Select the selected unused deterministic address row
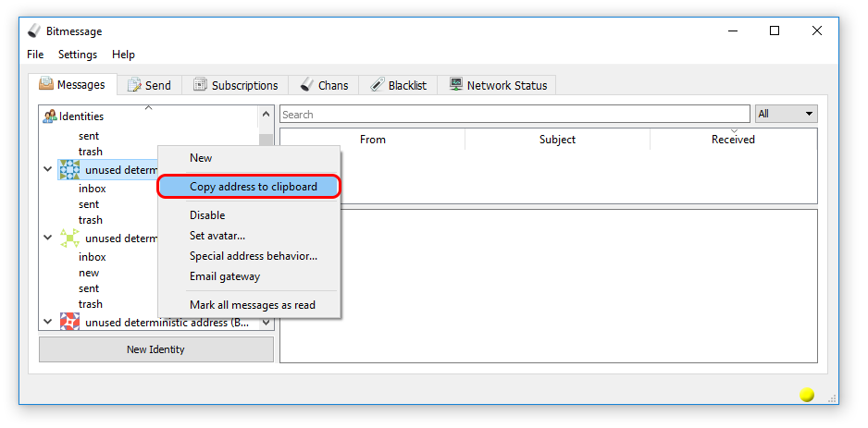Screen dimensions: 868x428 click(108, 170)
